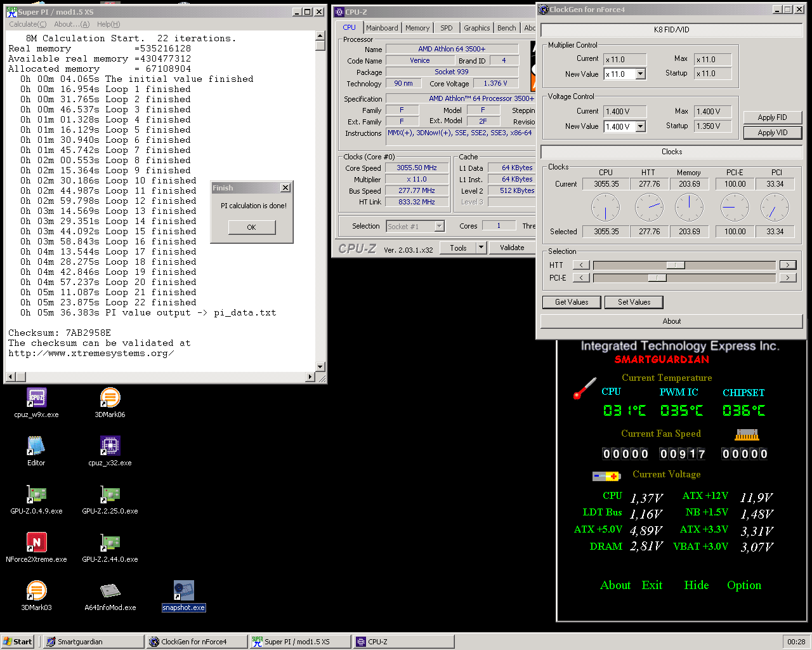Click HTT slider right arrow in ClockGen
This screenshot has width=812, height=650.
click(x=788, y=265)
